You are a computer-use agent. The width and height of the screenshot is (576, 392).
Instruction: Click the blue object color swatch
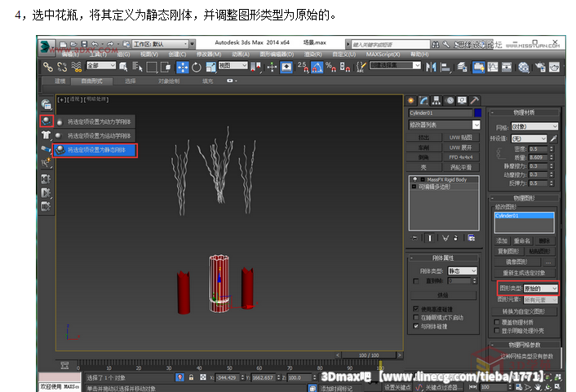click(478, 112)
